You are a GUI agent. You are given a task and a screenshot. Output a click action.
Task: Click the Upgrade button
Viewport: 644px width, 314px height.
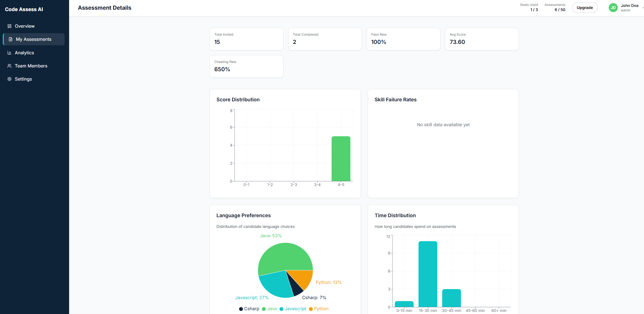[x=585, y=7]
